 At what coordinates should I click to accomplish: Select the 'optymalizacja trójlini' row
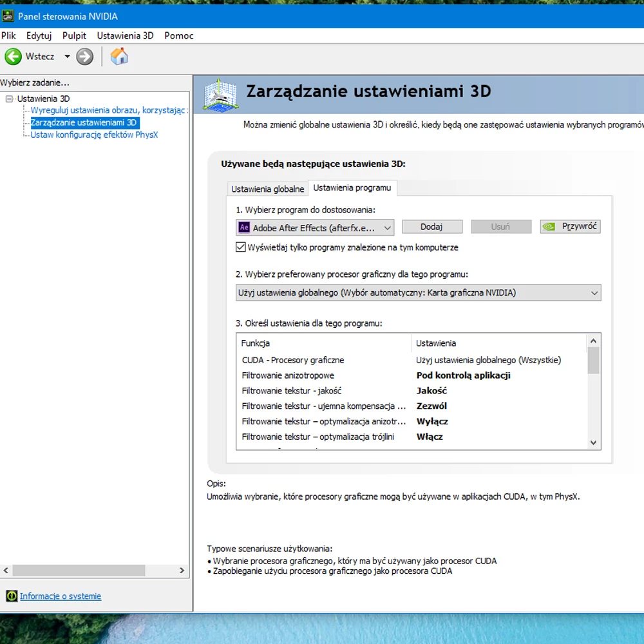[x=411, y=437]
